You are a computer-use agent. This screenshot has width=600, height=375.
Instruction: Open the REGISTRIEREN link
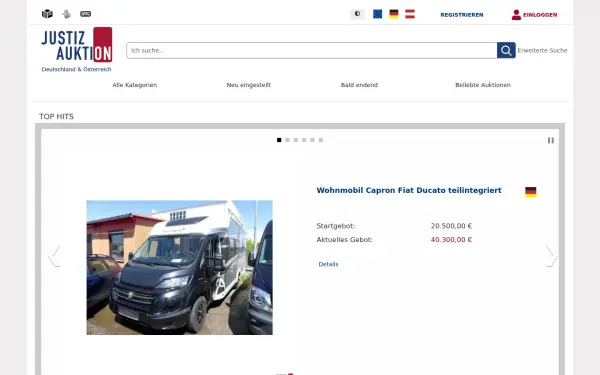462,15
